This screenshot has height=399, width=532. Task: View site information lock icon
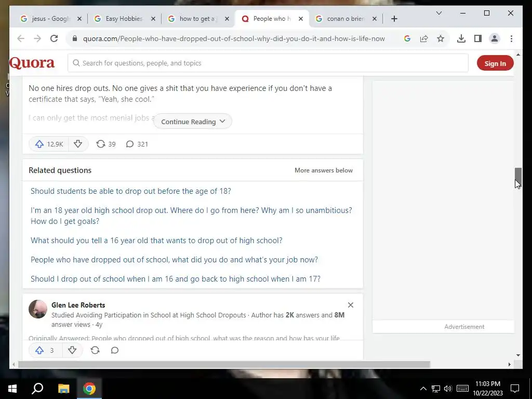[75, 38]
